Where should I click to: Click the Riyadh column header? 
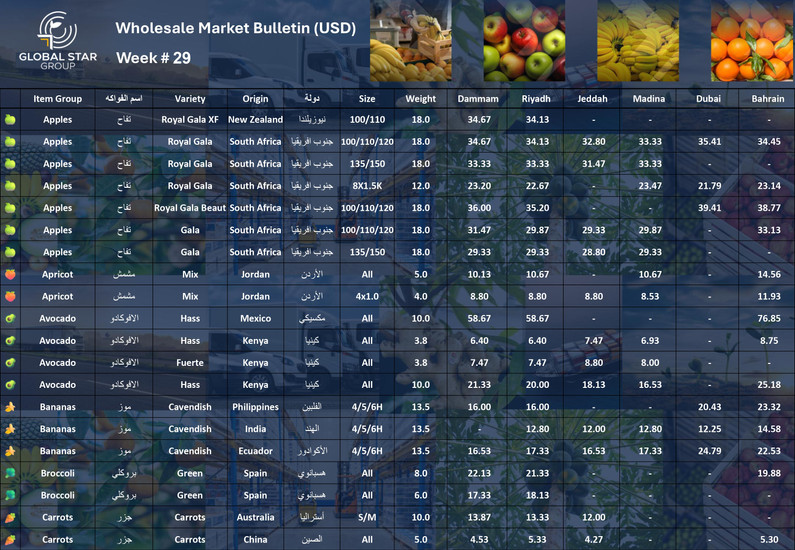[x=536, y=99]
